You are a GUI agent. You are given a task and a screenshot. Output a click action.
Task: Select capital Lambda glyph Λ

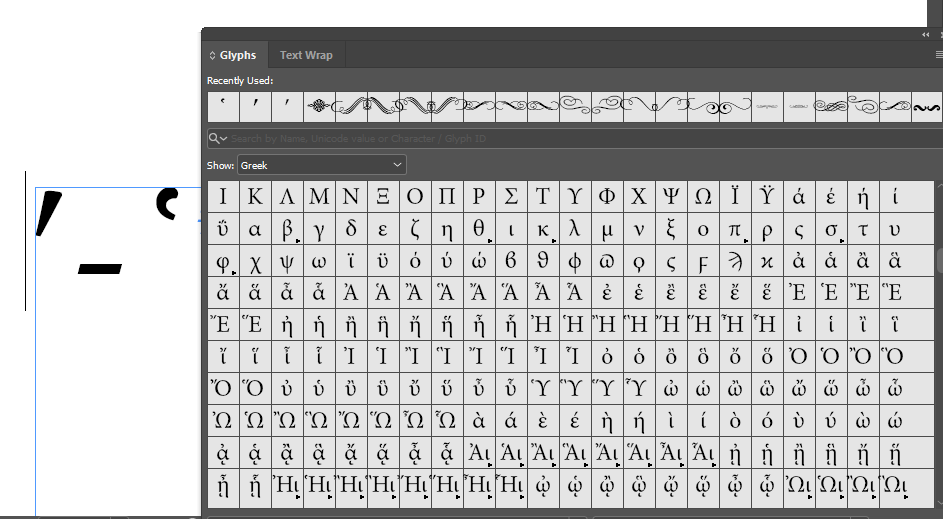pos(287,197)
